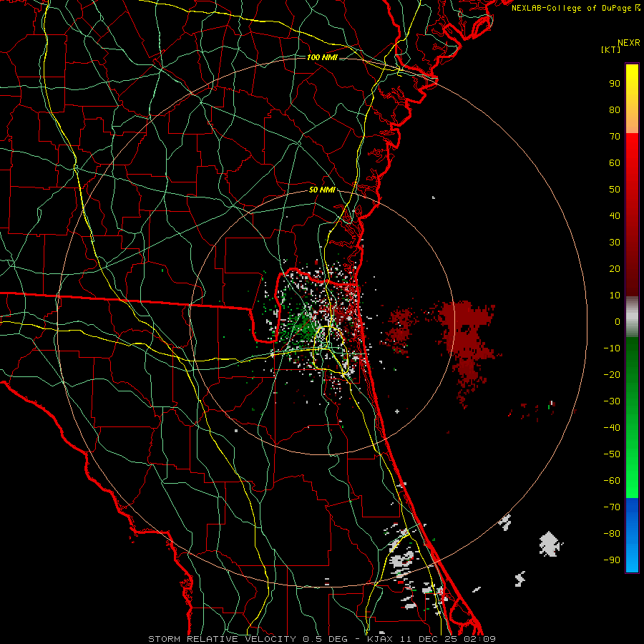The height and width of the screenshot is (644, 644).
Task: Click the -40 value on the color scale
Action: point(612,428)
